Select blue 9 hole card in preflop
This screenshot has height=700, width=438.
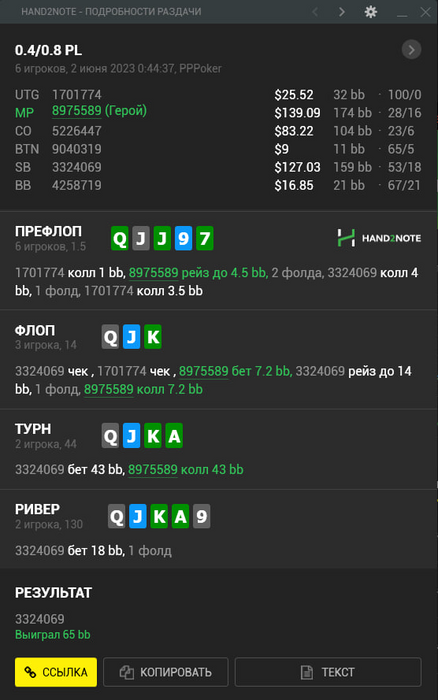(183, 238)
